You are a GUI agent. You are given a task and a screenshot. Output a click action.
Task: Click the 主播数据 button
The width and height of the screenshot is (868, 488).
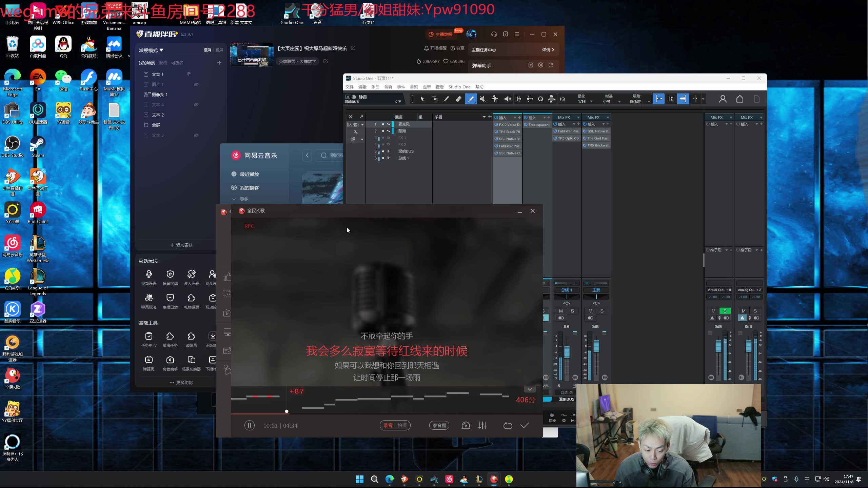(440, 34)
